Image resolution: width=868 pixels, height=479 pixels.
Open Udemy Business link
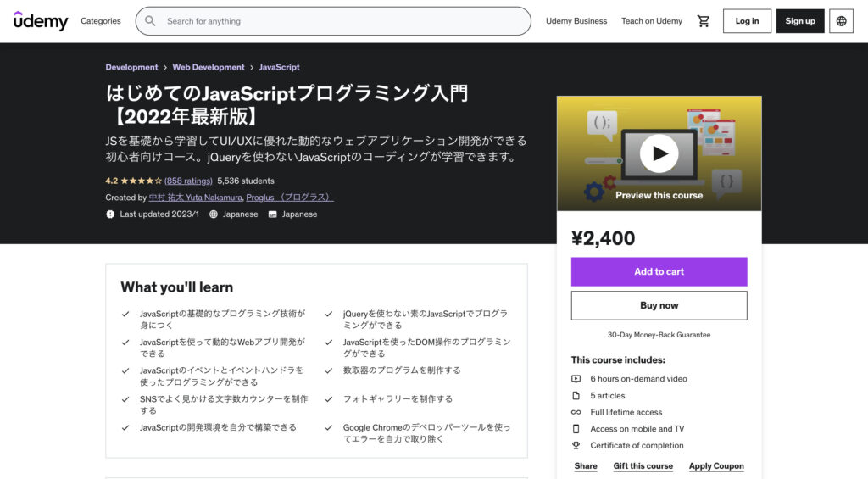tap(576, 21)
